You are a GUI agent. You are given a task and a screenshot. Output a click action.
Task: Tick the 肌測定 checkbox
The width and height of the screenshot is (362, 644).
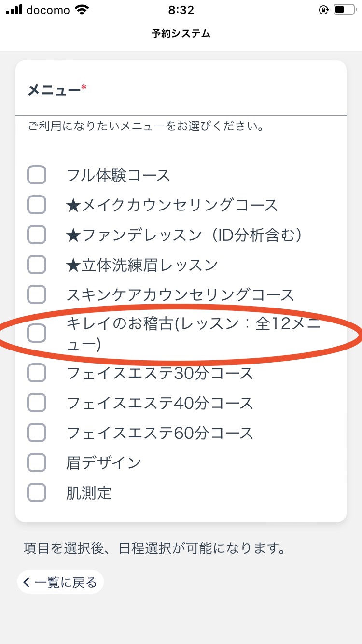(x=37, y=492)
